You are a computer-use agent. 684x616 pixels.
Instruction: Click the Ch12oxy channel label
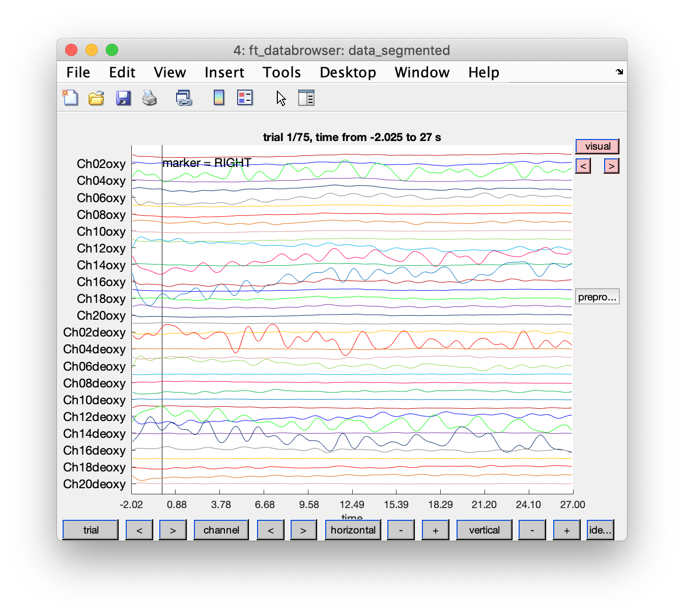(101, 248)
